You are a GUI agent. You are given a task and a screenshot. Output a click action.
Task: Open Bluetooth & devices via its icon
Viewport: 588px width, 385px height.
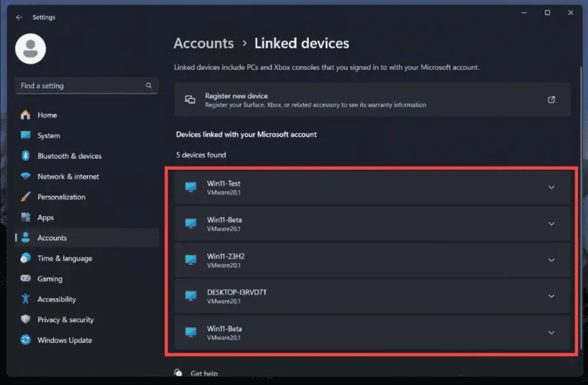click(25, 156)
